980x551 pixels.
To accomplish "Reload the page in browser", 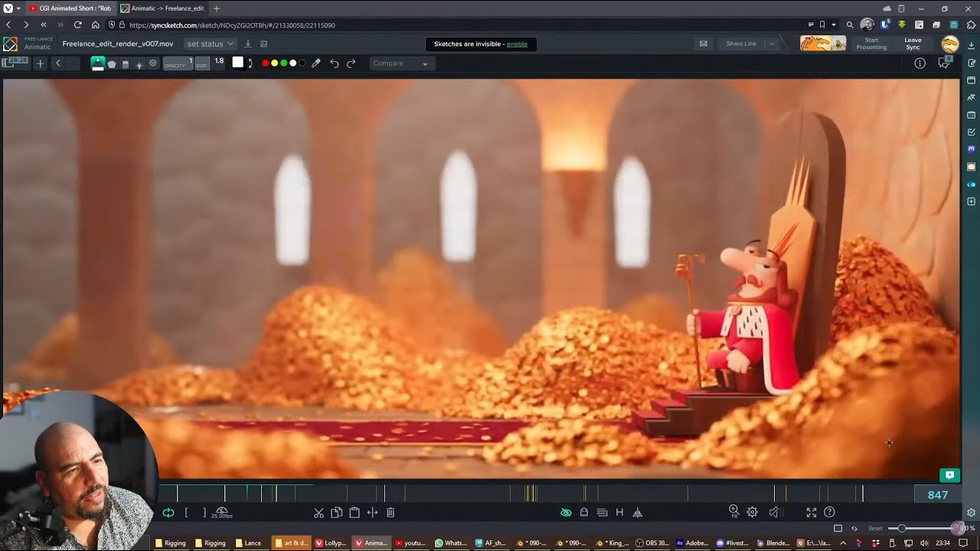I will point(77,24).
